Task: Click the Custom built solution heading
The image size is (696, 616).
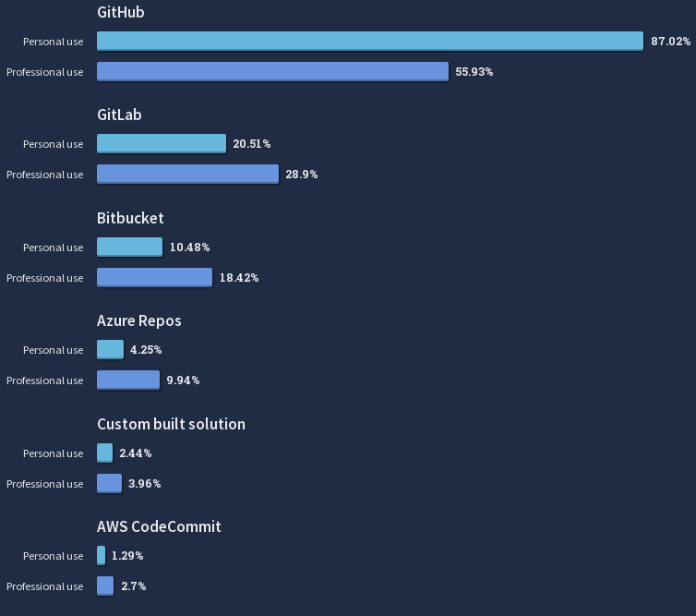Action: [171, 424]
